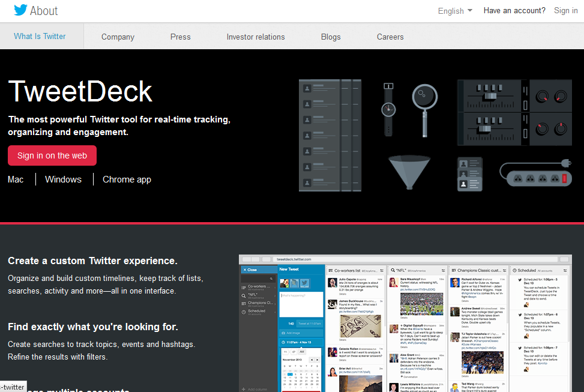Click the magnifying glass illustration in the hero
Viewport: 584px width, 392px height.
[x=424, y=110]
